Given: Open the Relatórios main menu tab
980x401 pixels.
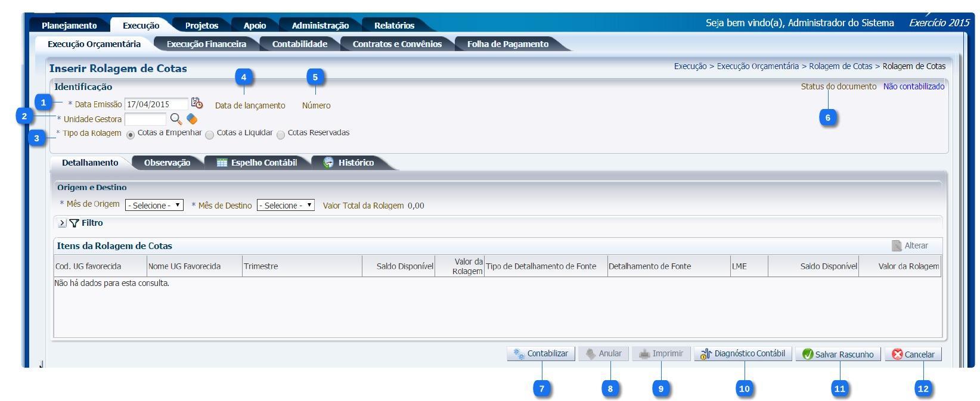Looking at the screenshot, I should tap(394, 26).
